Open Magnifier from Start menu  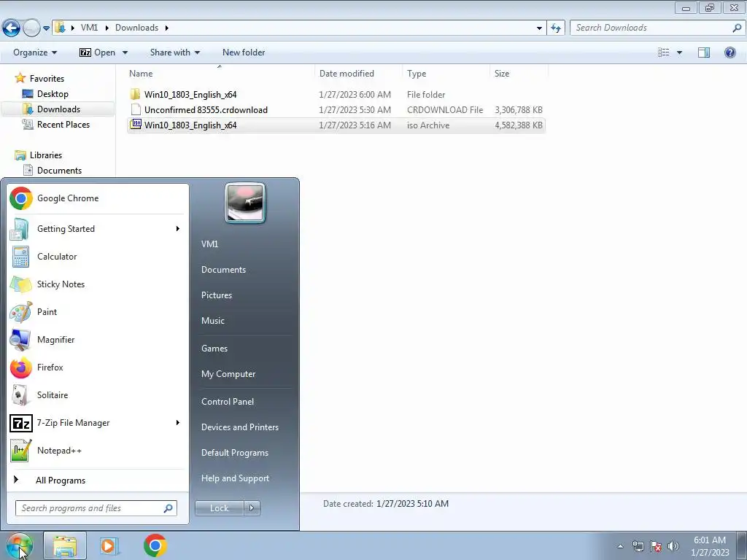coord(97,340)
